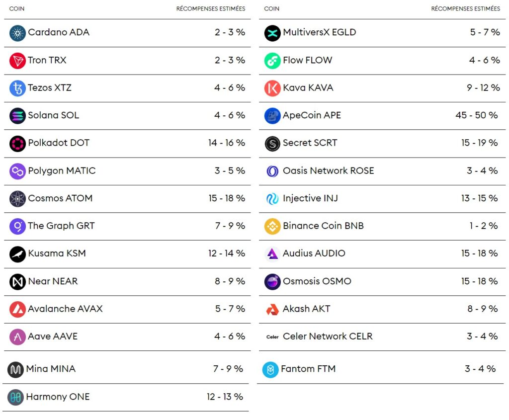This screenshot has height=420, width=509.
Task: Click the Secret SCRT 15 - 19 % value
Action: 479,143
